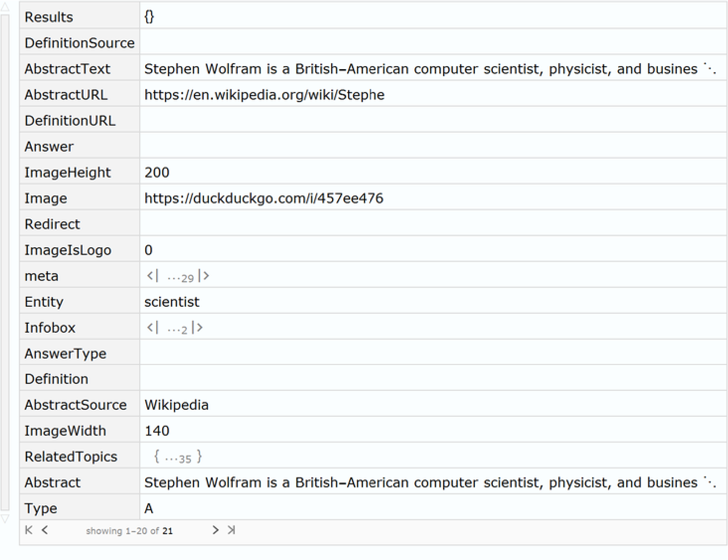Expand the truncated Abstract row ellipsis
The height and width of the screenshot is (560, 728).
point(710,482)
